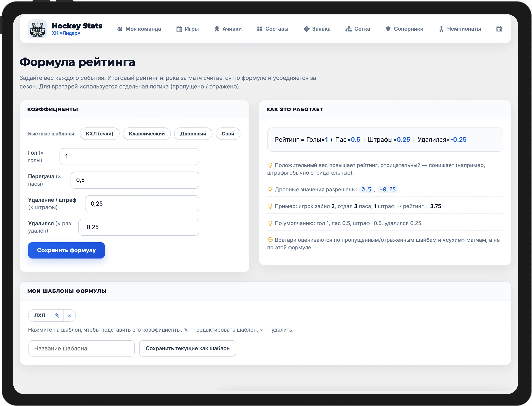The image size is (532, 406).
Task: Click the medal icon beside Ачивки
Action: [217, 29]
